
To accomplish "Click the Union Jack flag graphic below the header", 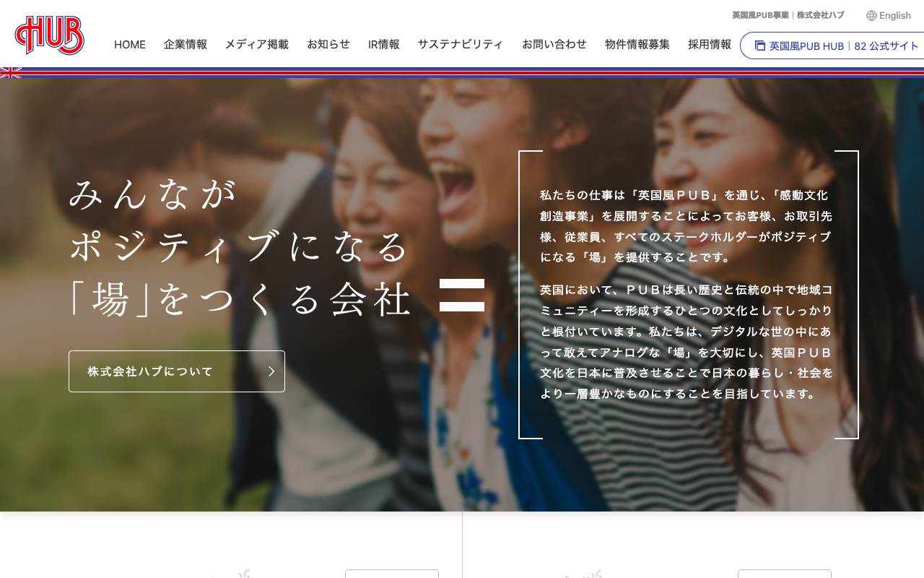I will 10,72.
